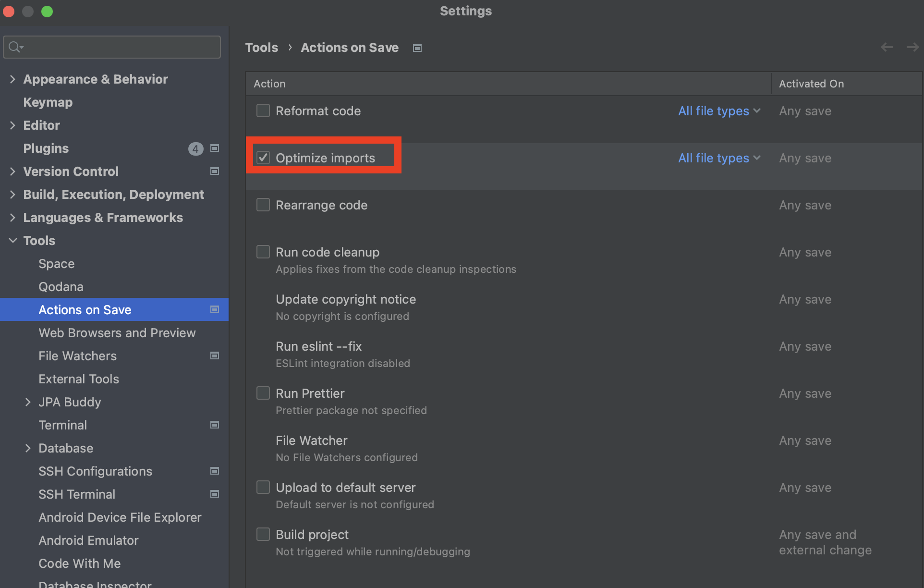Click the project-level icon next to SSH Configurations
The width and height of the screenshot is (924, 588).
tap(215, 471)
